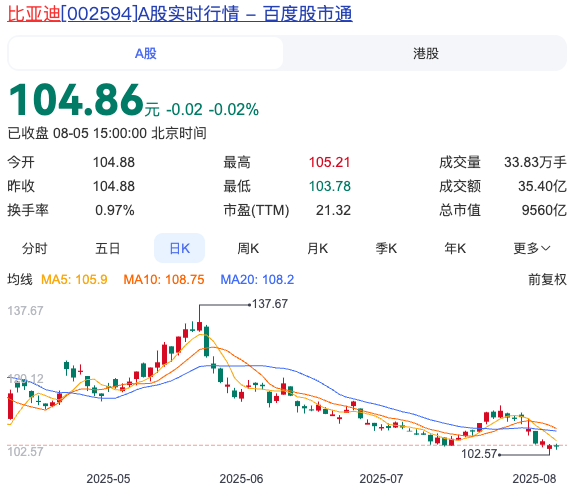Click the MA5: 105.9 indicator label
The height and width of the screenshot is (493, 576).
[74, 280]
